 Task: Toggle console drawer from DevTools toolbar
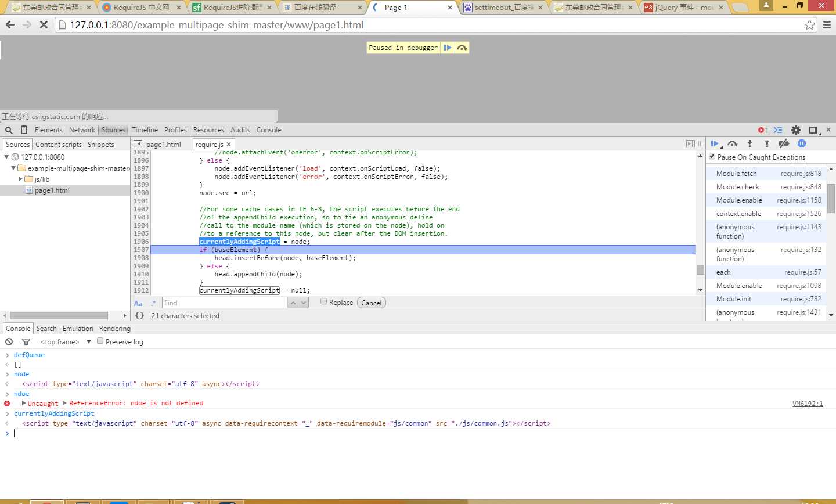pos(778,130)
